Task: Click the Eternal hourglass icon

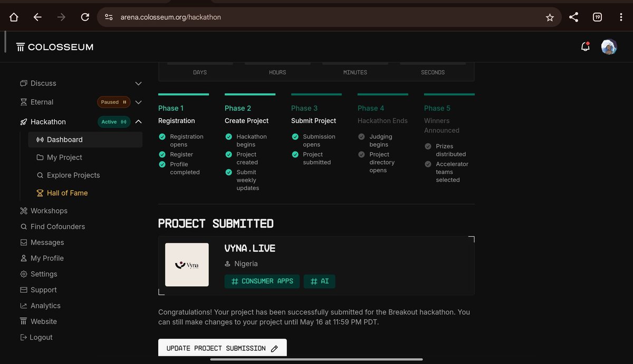Action: (x=23, y=102)
